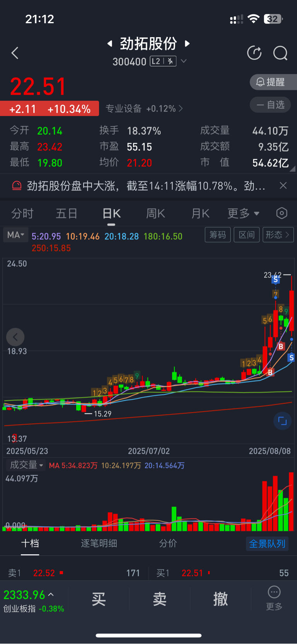Open the news alert siren icon
The height and width of the screenshot is (644, 297).
17,186
